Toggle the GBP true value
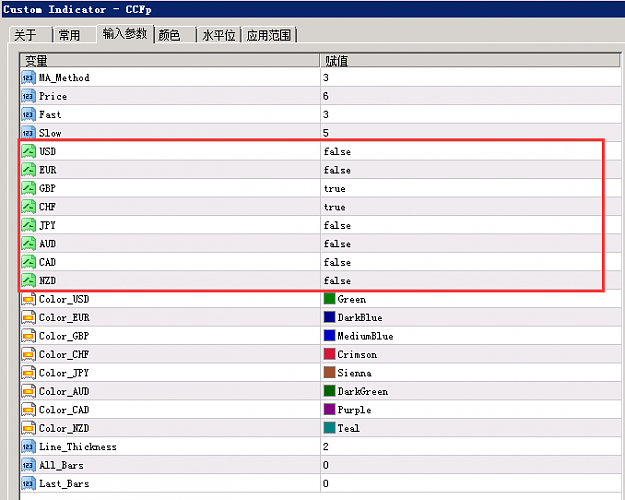 (334, 188)
